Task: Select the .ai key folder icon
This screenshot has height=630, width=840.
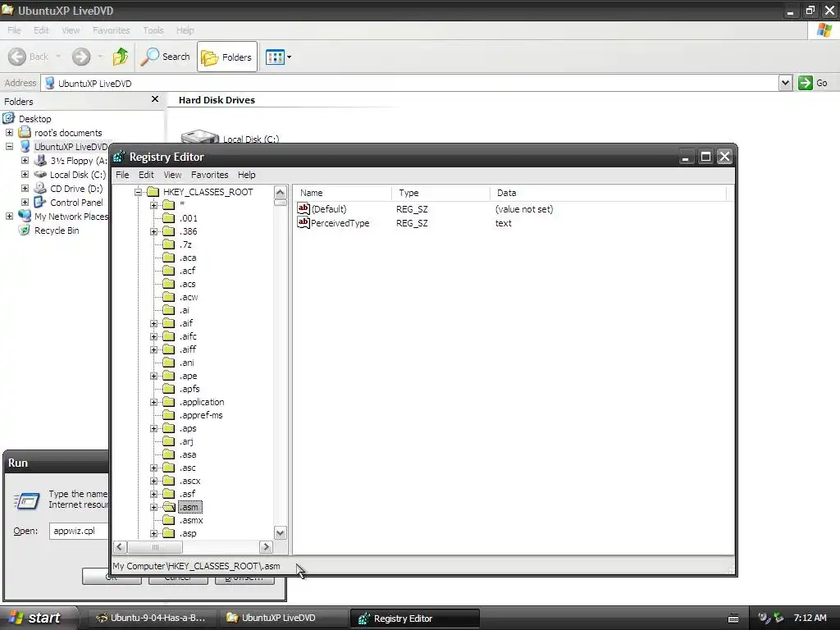Action: pos(169,310)
